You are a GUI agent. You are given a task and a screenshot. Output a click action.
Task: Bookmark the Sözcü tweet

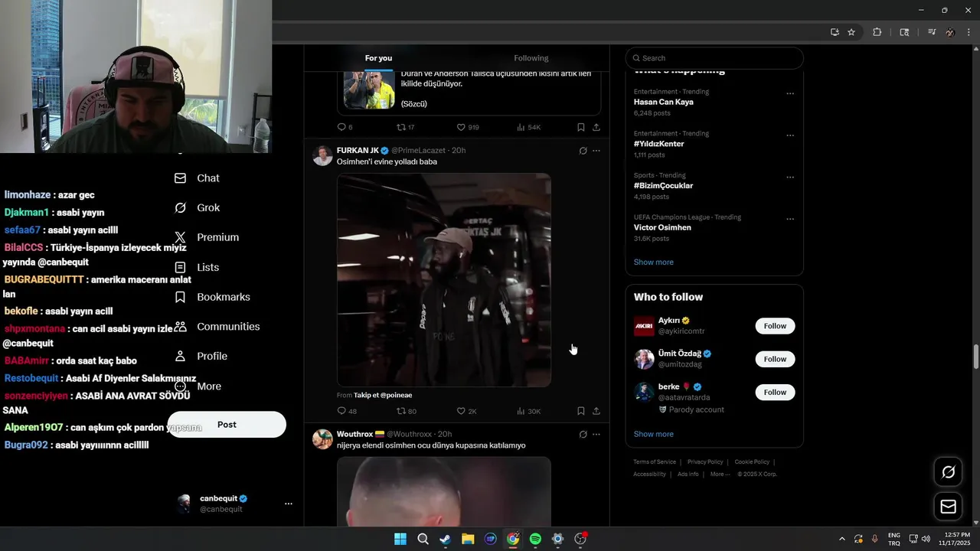click(581, 127)
